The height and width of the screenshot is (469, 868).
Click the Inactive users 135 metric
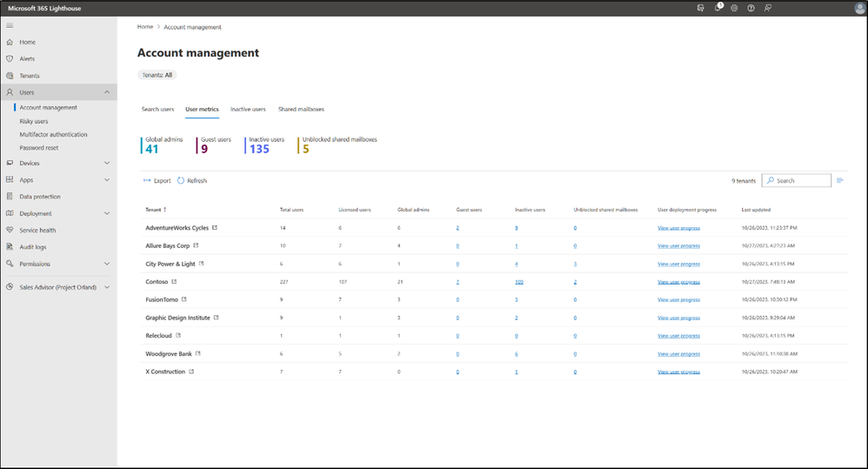(265, 145)
